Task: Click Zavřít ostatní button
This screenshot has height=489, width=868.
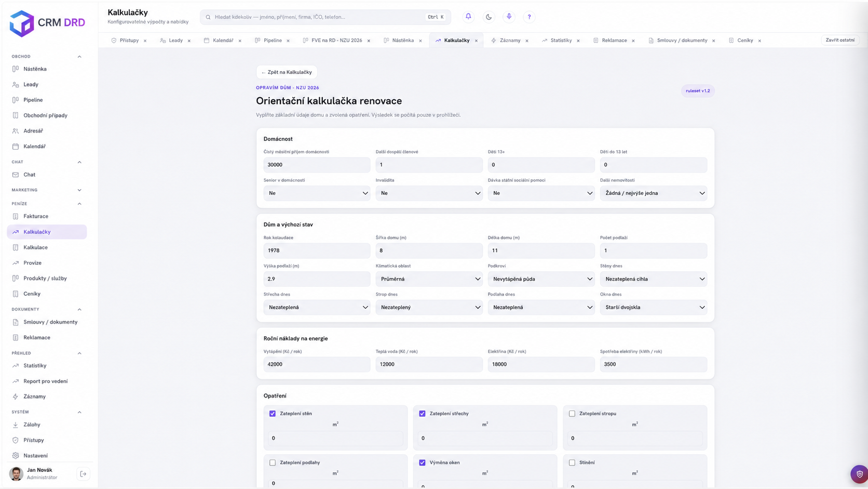Action: tap(840, 40)
